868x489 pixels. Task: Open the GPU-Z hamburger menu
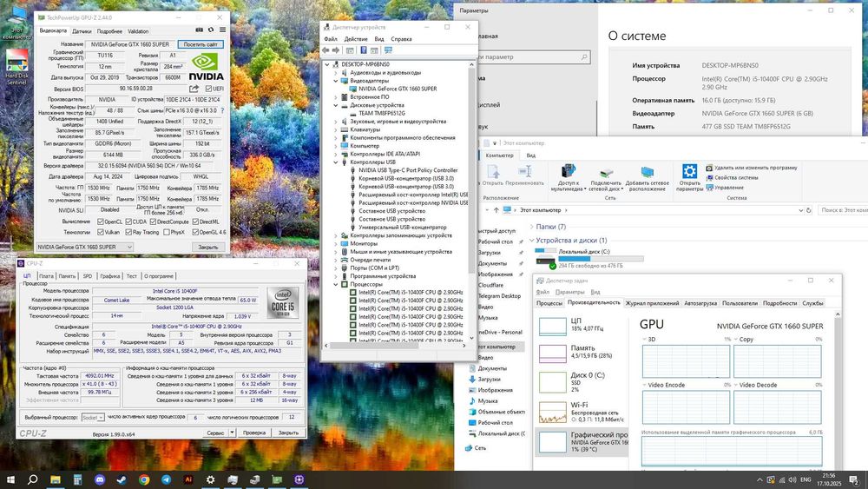point(222,30)
